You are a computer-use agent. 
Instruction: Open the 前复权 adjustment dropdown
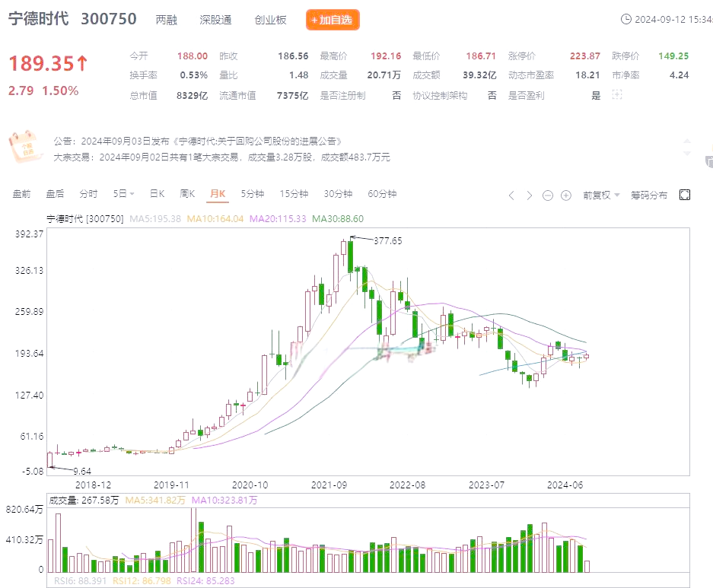[x=601, y=195]
